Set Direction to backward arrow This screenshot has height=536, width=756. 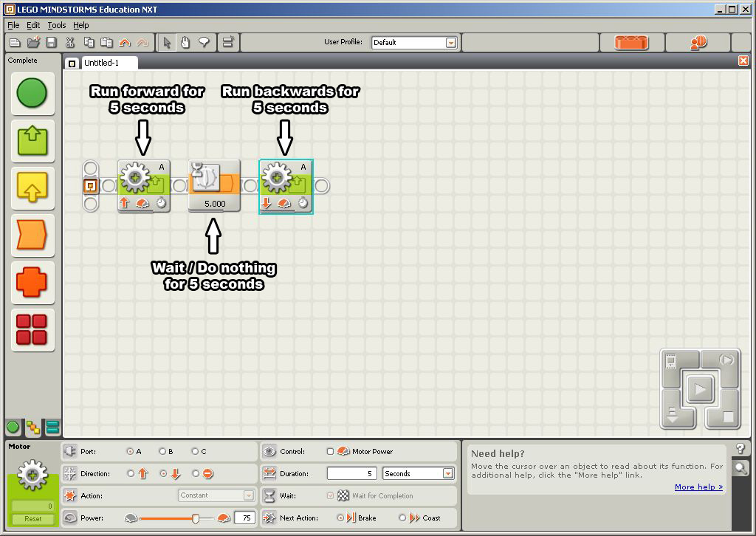163,474
